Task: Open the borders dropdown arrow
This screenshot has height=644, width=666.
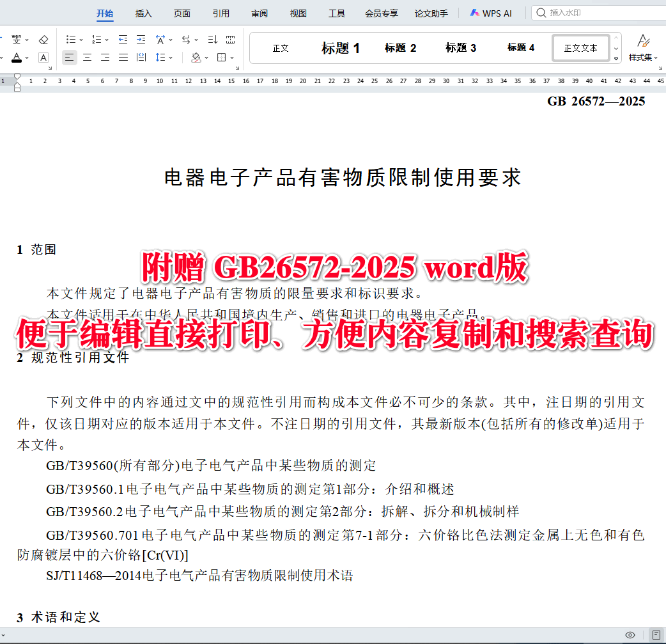Action: point(232,58)
